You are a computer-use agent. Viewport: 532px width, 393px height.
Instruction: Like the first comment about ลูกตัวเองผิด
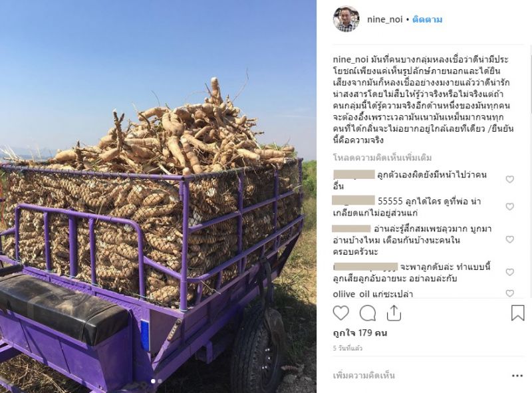509,179
